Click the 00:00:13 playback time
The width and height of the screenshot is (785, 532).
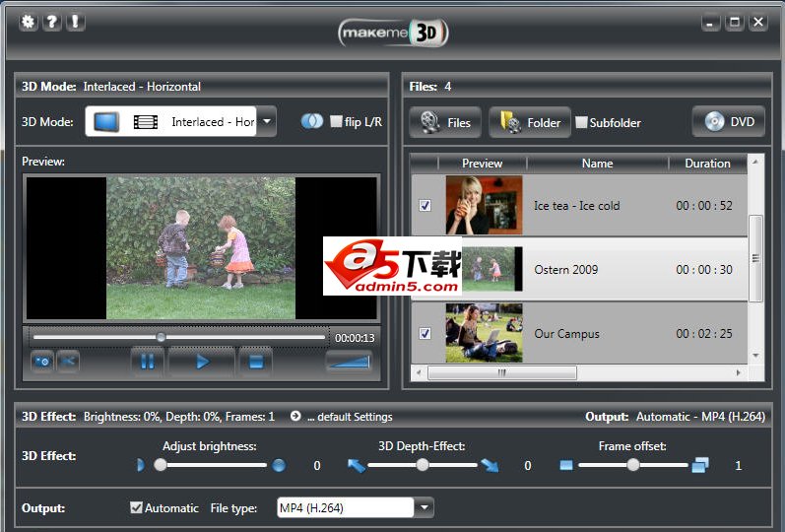point(355,338)
